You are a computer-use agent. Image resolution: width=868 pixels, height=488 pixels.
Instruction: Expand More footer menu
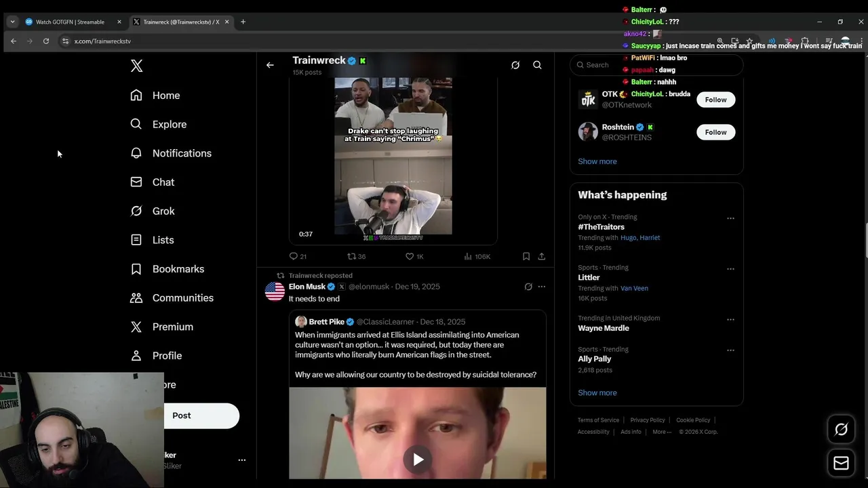[662, 432]
